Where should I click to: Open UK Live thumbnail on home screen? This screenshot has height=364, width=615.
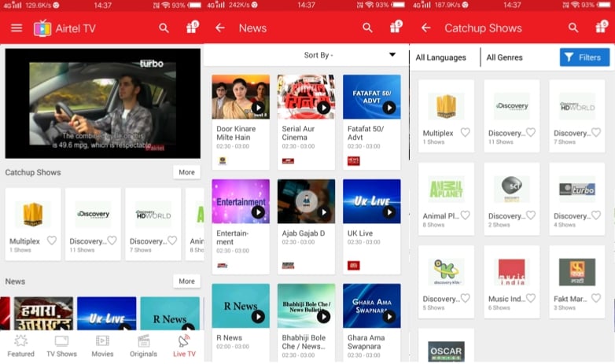107,313
